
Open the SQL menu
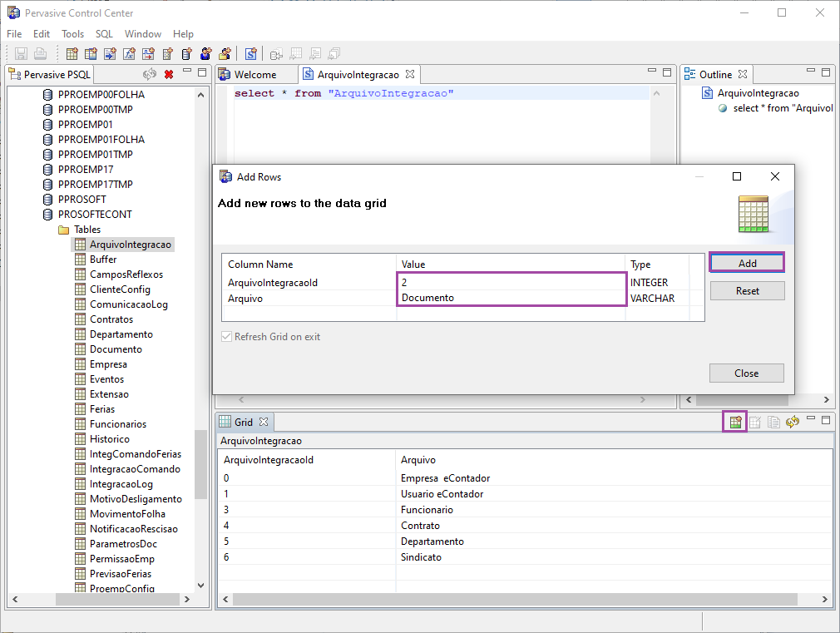[104, 34]
